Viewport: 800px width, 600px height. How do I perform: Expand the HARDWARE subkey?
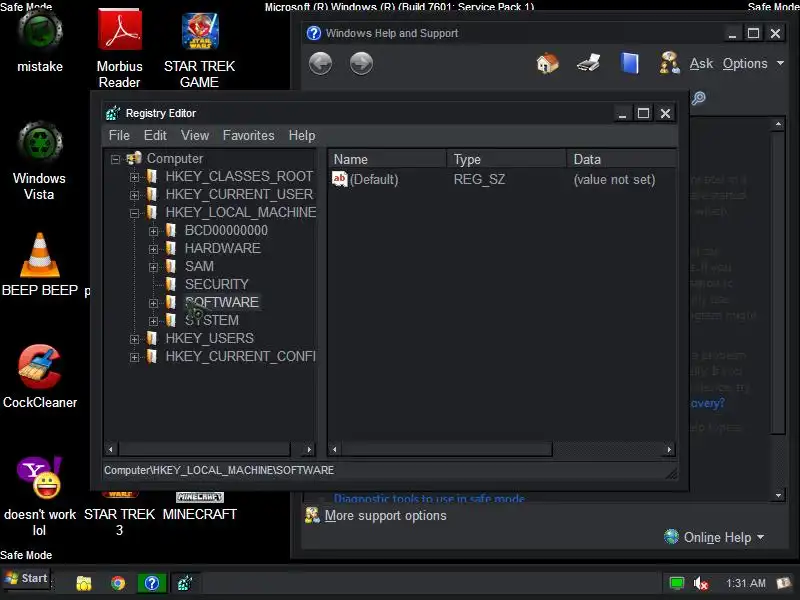tap(153, 249)
